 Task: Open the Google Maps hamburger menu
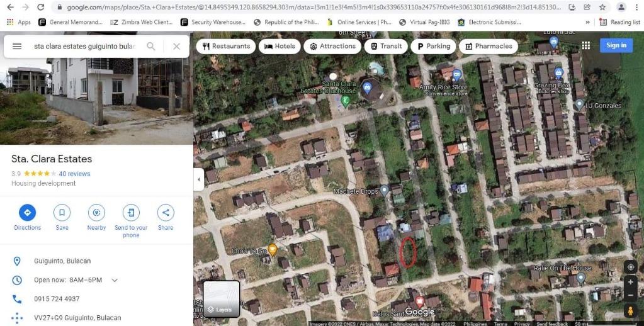coord(17,47)
